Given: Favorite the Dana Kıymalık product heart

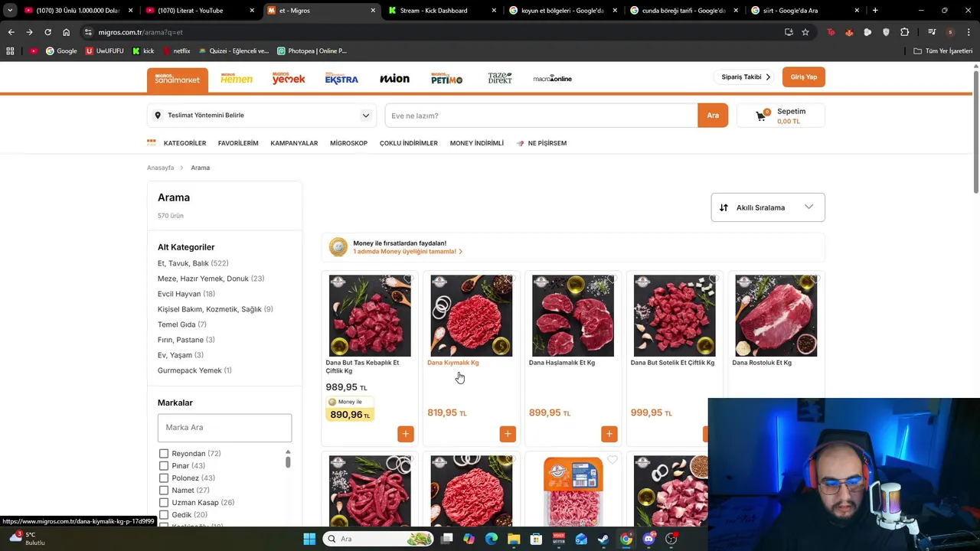Looking at the screenshot, I should tap(510, 279).
